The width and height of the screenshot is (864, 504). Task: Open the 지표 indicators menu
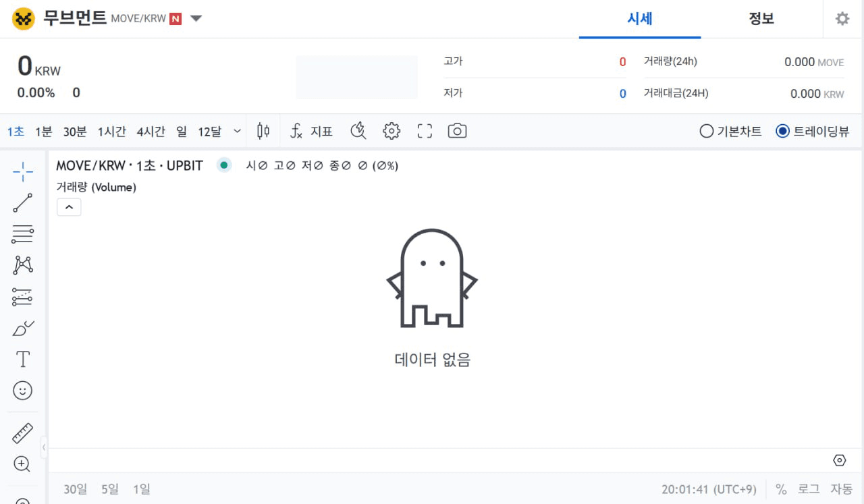tap(311, 132)
